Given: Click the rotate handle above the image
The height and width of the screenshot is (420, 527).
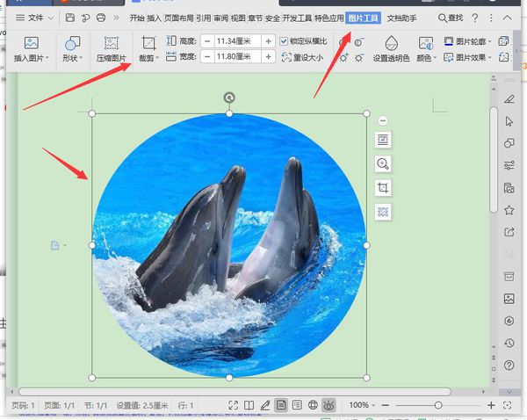Looking at the screenshot, I should tap(229, 98).
